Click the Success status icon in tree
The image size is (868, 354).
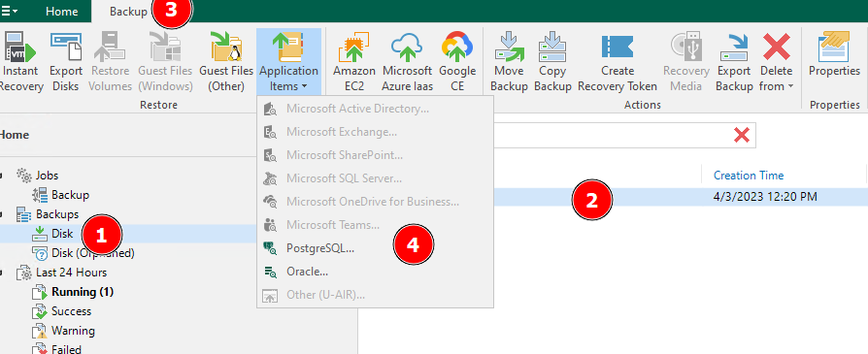(x=39, y=311)
